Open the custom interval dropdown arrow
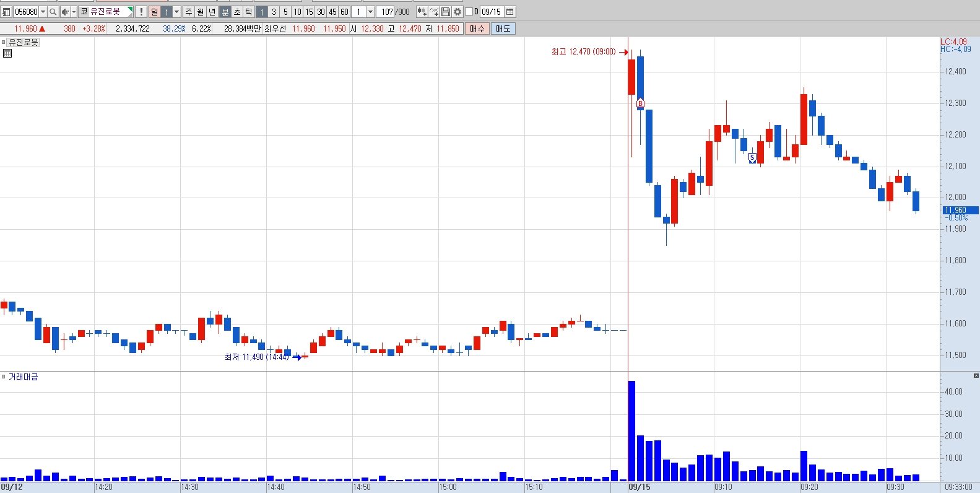Image resolution: width=980 pixels, height=493 pixels. tap(370, 12)
